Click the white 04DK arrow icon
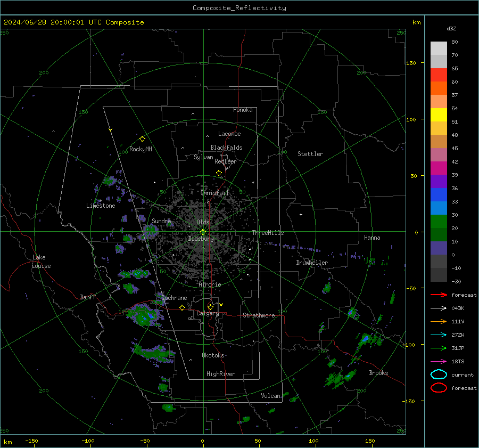Viewport: 479px width, 448px height. click(x=439, y=308)
